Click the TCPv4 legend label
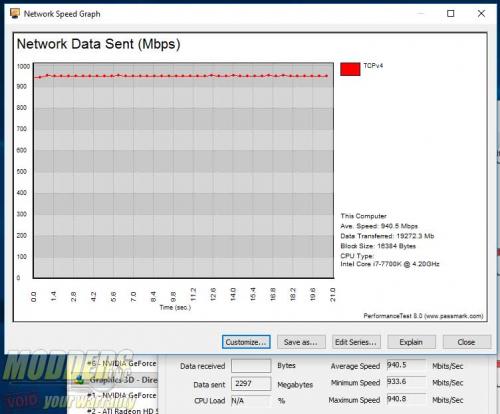The image size is (500, 414). click(373, 66)
